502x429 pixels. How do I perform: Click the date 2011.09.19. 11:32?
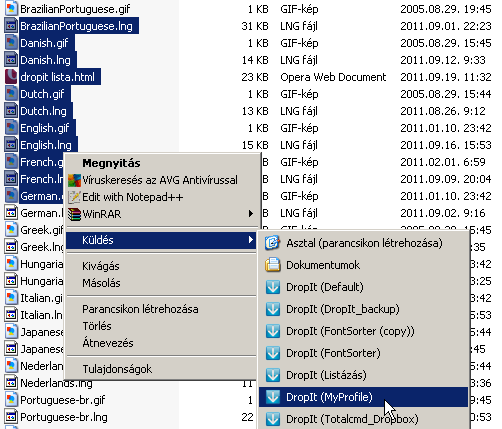pyautogui.click(x=446, y=77)
